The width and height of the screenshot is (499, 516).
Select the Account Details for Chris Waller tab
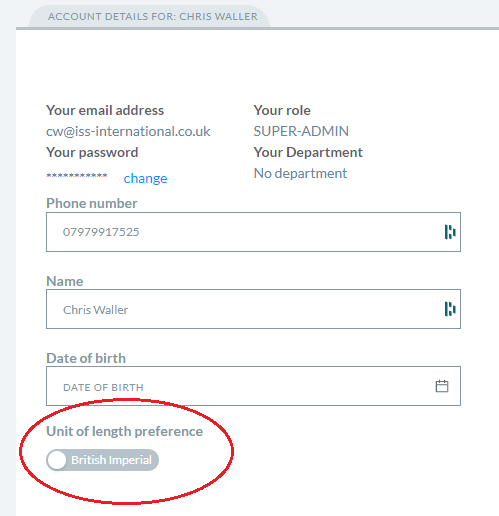coord(153,16)
